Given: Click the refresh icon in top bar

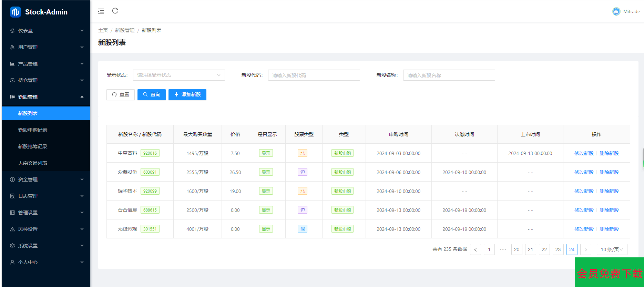Looking at the screenshot, I should (115, 11).
